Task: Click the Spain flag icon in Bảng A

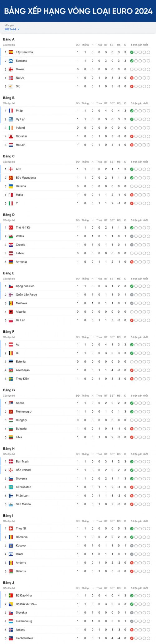Action: 11,52
